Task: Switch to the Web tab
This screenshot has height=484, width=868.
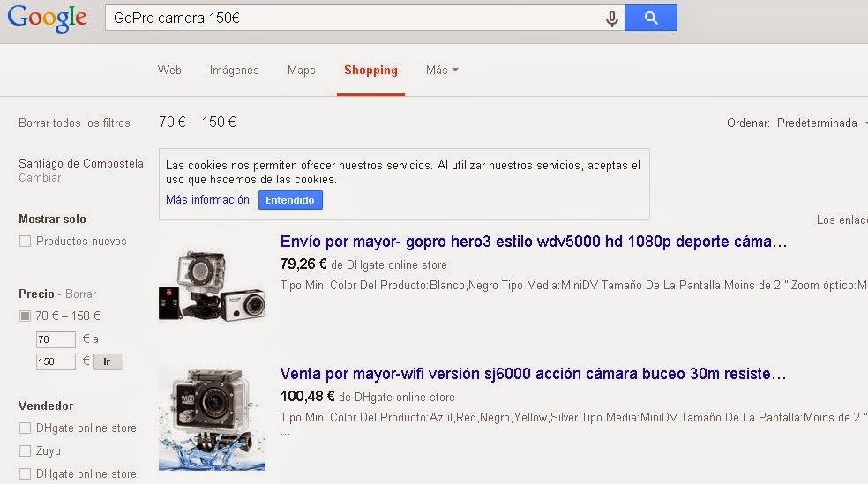Action: (x=169, y=71)
